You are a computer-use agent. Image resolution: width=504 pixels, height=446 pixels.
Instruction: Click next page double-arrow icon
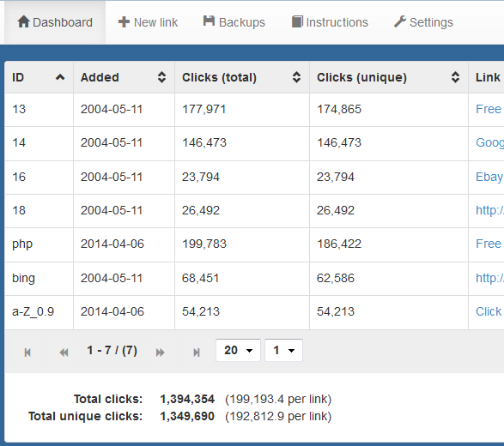[x=160, y=353]
